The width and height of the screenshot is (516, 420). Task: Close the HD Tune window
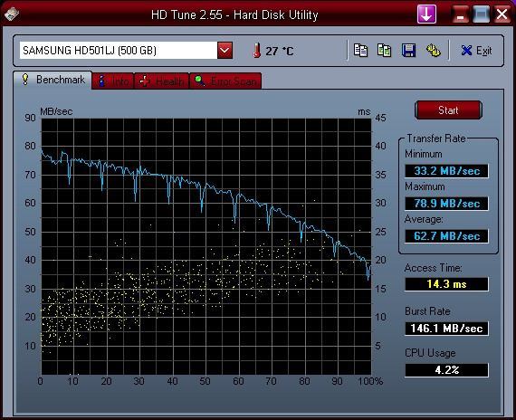pos(502,14)
